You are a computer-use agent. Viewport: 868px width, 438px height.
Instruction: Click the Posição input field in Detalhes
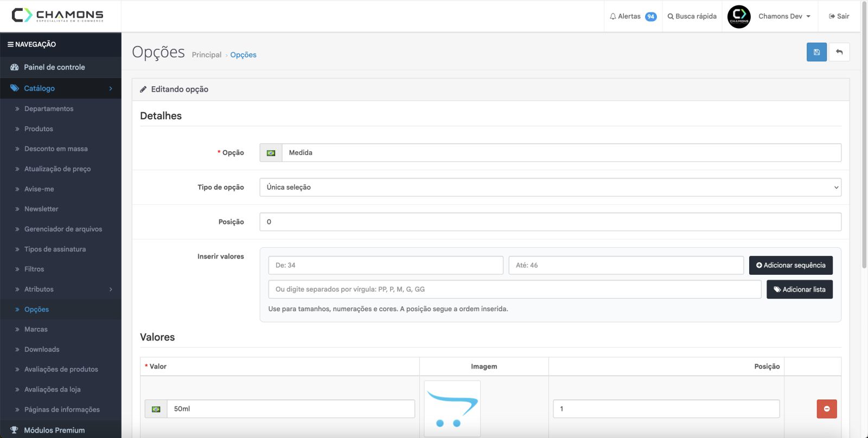point(551,222)
